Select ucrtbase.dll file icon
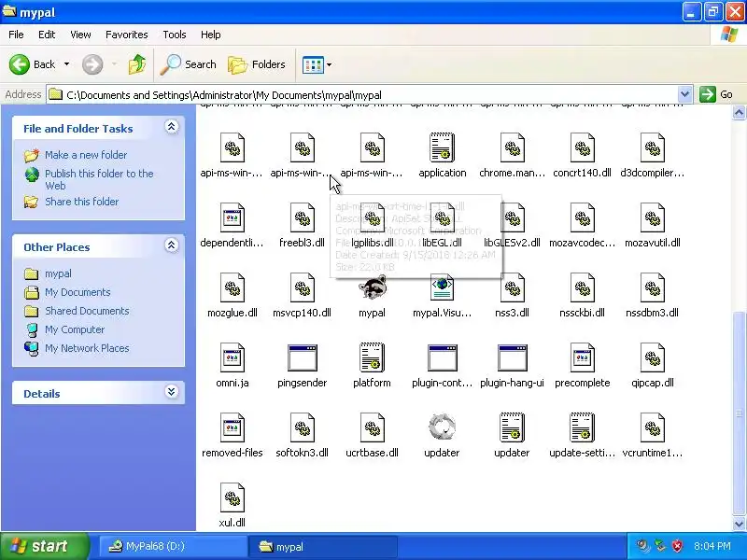747x560 pixels. point(372,427)
